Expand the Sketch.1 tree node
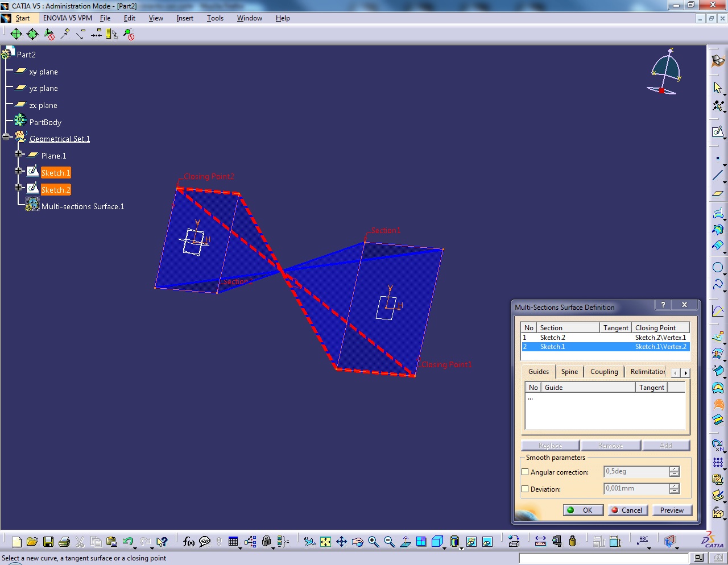This screenshot has width=728, height=565. click(19, 171)
